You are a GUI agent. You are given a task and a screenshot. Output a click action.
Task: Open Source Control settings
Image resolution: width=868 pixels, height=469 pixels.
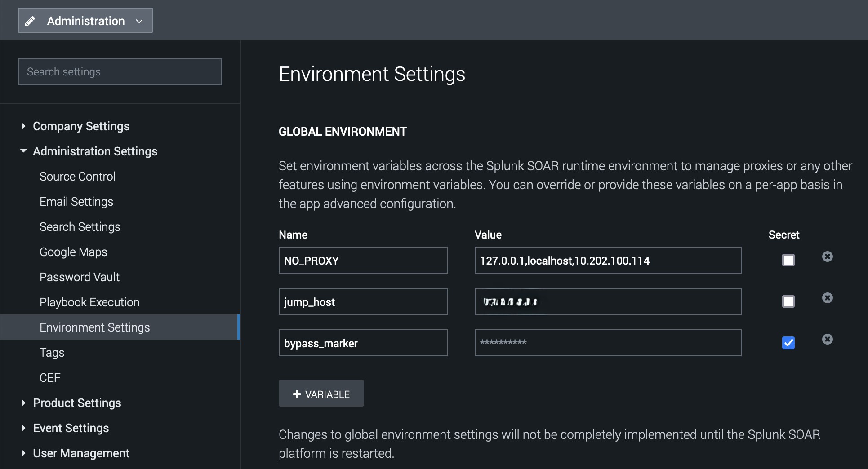click(77, 177)
